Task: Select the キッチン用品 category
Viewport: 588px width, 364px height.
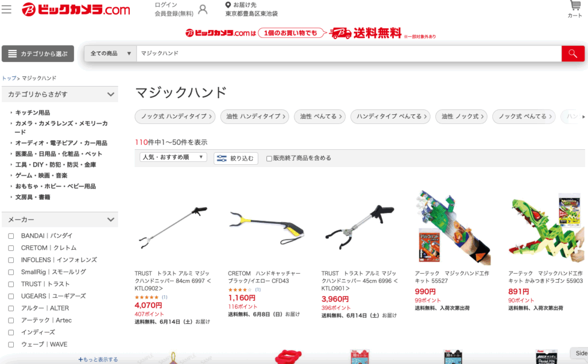Action: pyautogui.click(x=33, y=113)
